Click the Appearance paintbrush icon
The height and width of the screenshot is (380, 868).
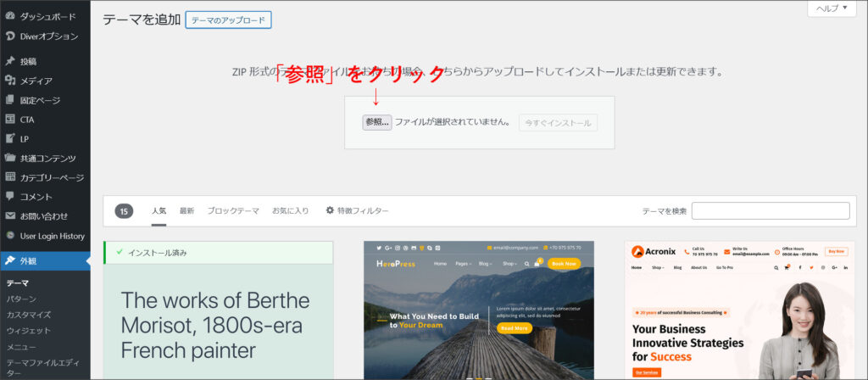(10, 260)
